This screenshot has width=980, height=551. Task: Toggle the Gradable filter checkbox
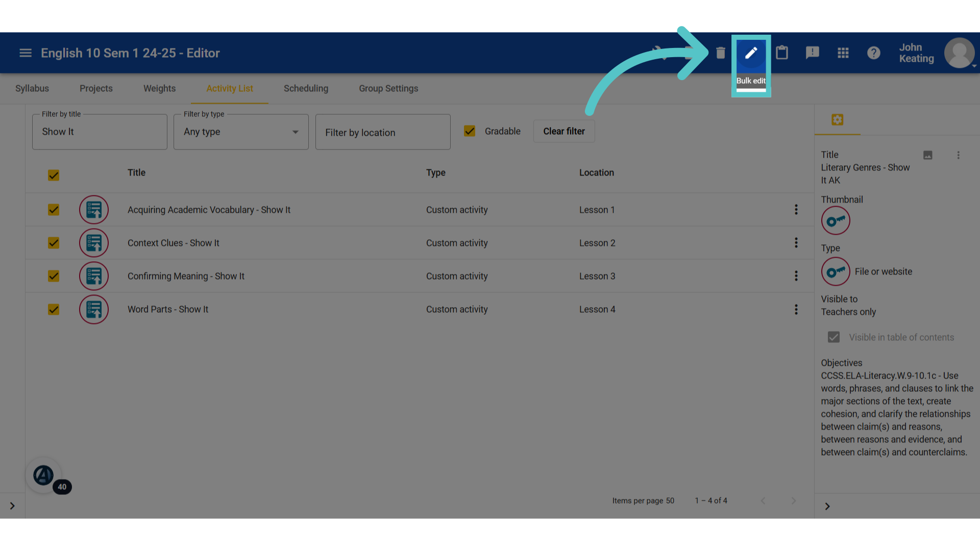point(470,131)
